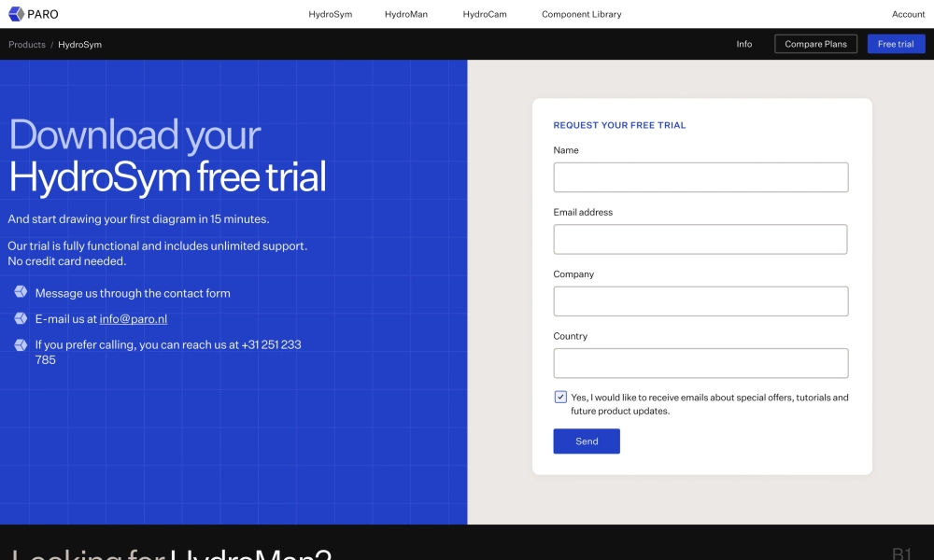The image size is (934, 560).
Task: Click the Products breadcrumb link
Action: pos(27,44)
